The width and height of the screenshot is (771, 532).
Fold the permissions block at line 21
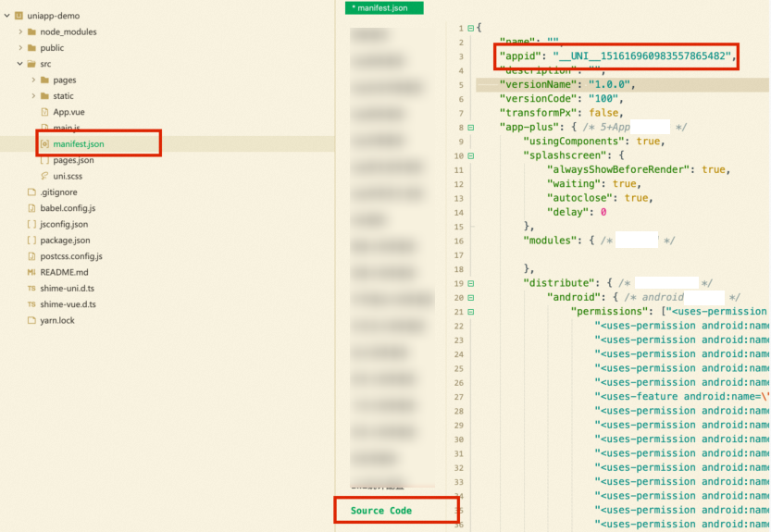(470, 312)
